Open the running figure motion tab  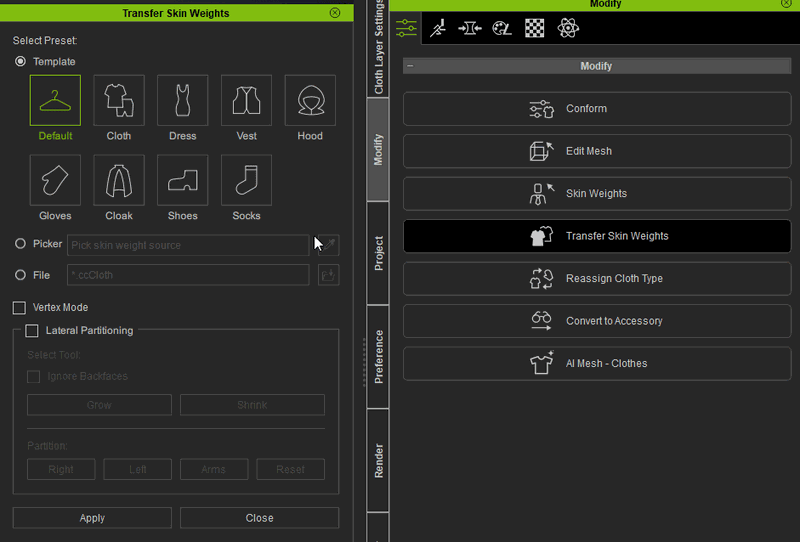pos(438,28)
